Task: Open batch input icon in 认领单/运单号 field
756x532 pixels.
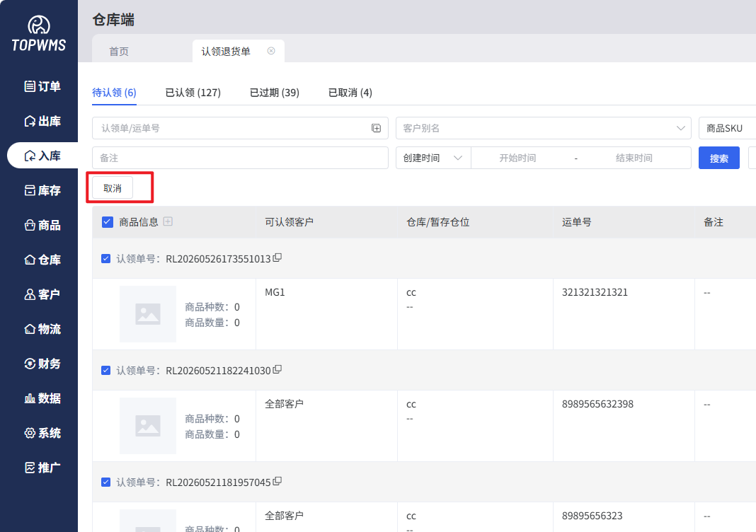Action: [376, 128]
